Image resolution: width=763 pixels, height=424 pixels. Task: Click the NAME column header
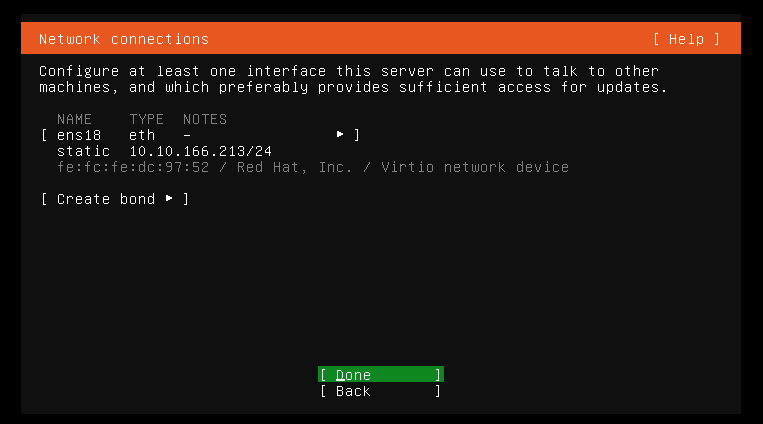pos(74,119)
